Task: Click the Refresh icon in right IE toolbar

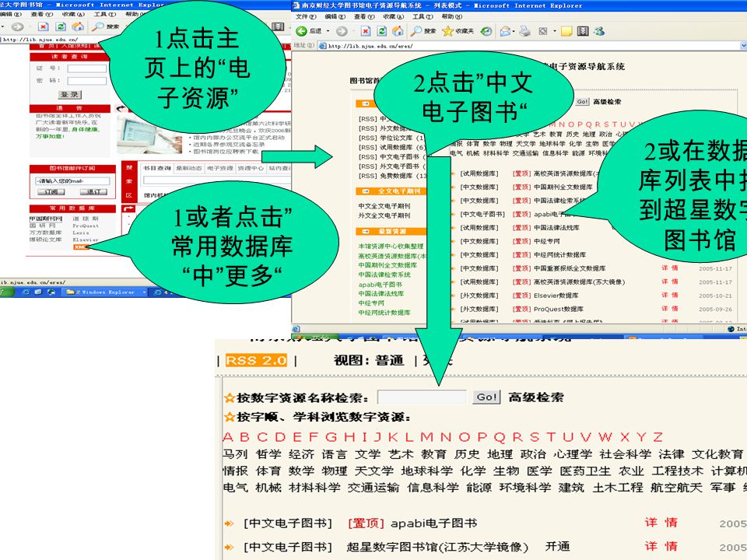Action: pyautogui.click(x=381, y=31)
